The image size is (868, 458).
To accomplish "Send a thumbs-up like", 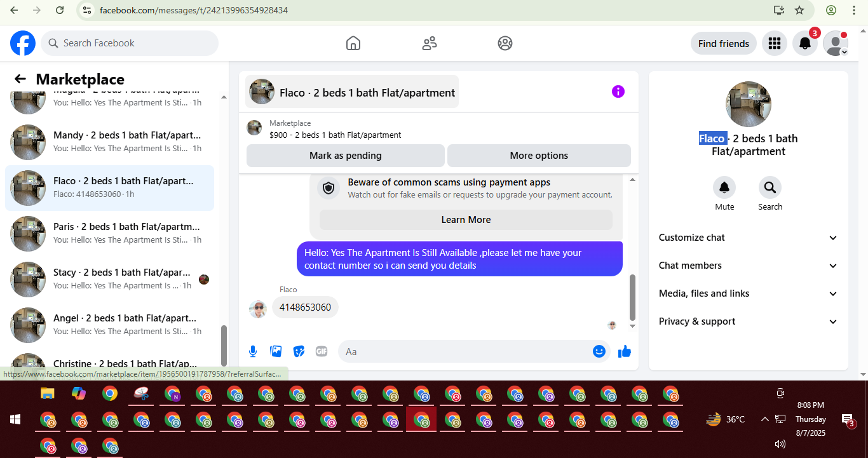I will pyautogui.click(x=625, y=351).
